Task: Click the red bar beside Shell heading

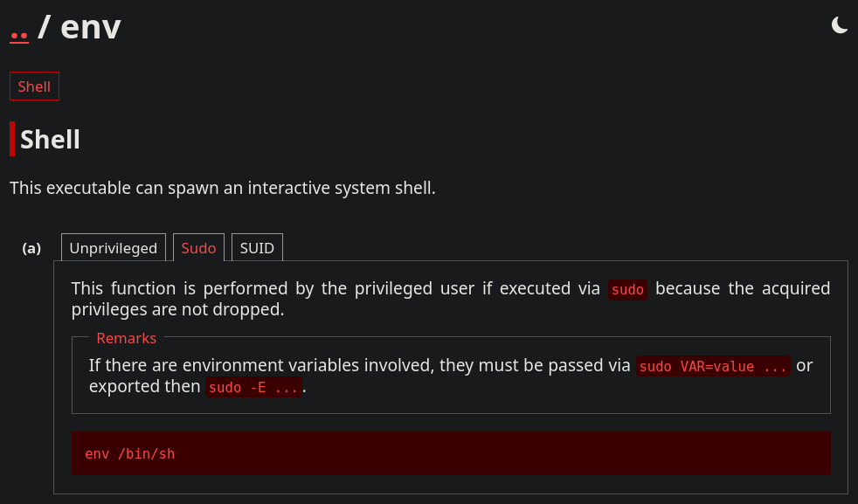Action: tap(12, 139)
